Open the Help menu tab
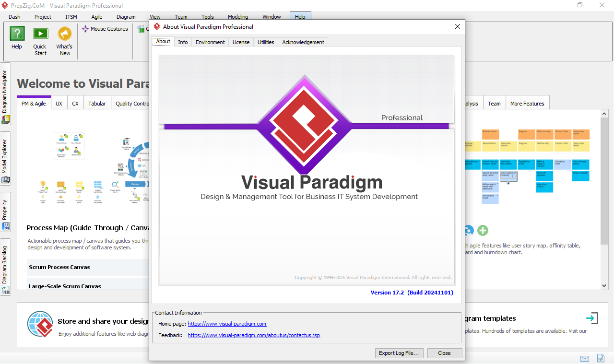This screenshot has width=614, height=364. [x=300, y=17]
